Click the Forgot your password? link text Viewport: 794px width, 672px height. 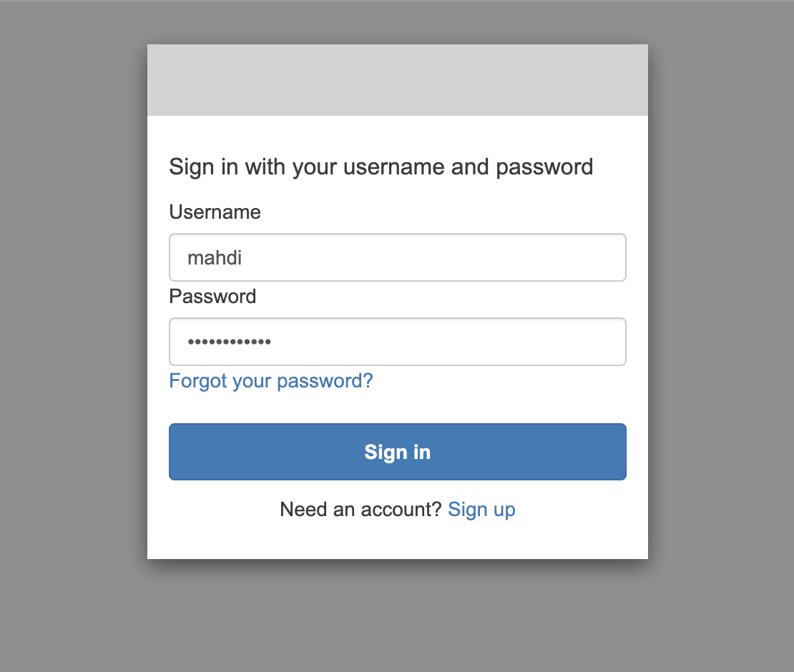click(270, 380)
